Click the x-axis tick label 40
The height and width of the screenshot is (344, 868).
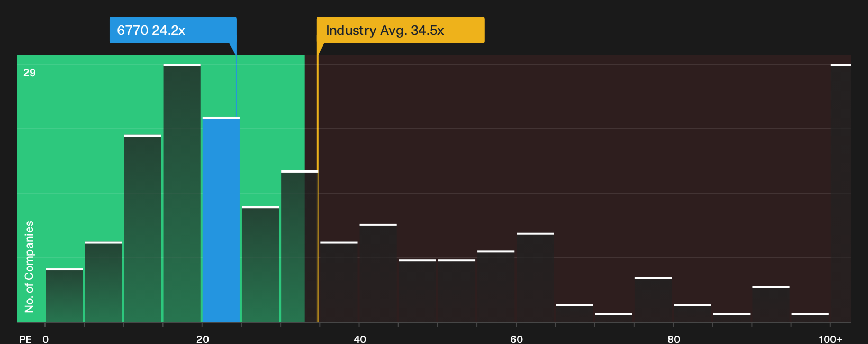tap(360, 339)
